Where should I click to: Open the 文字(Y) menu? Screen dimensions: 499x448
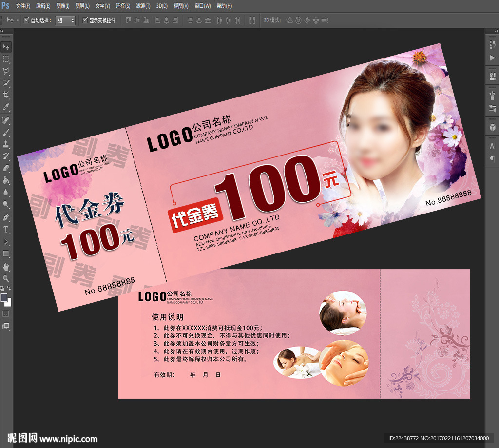(102, 6)
